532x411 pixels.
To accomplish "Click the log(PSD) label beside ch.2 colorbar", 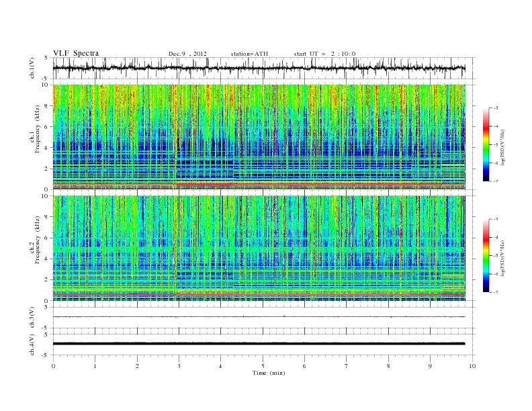I will click(503, 258).
